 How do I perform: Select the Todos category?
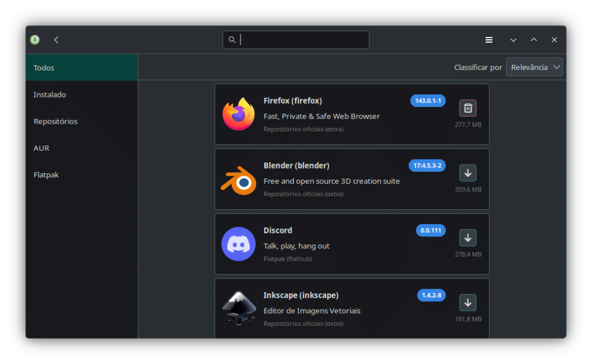[82, 68]
